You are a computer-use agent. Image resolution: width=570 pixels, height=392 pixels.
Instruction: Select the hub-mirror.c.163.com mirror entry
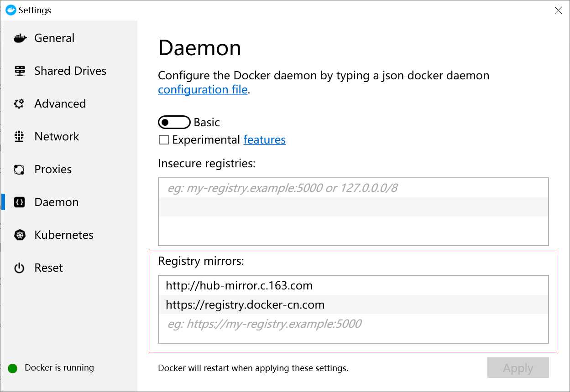(353, 285)
